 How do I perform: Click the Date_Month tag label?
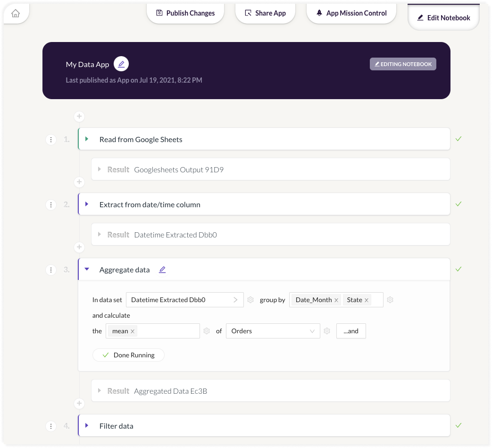click(x=314, y=300)
